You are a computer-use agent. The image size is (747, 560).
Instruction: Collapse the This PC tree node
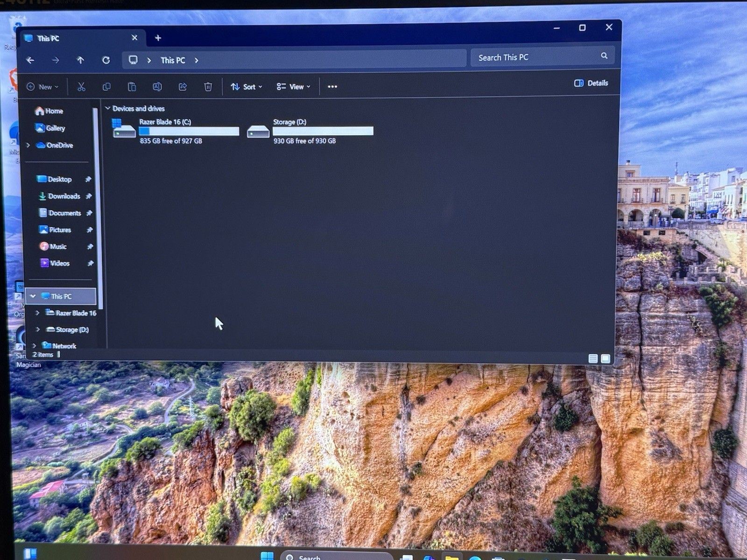[33, 296]
